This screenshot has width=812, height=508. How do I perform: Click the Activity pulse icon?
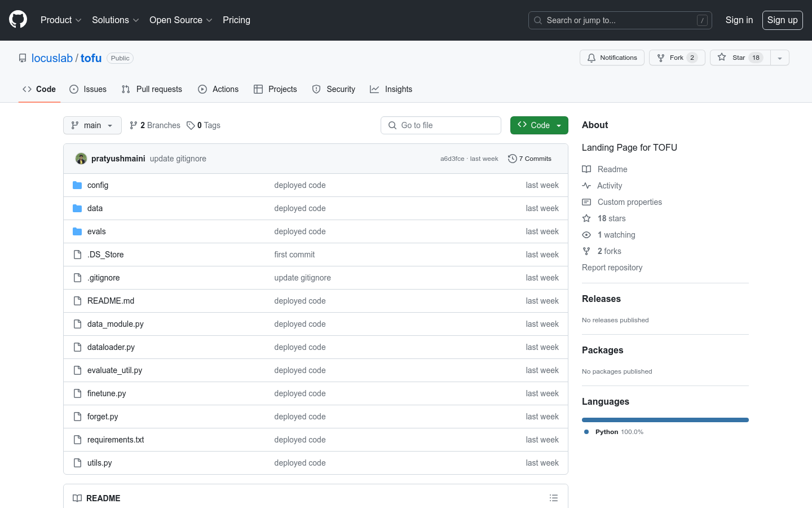point(586,186)
